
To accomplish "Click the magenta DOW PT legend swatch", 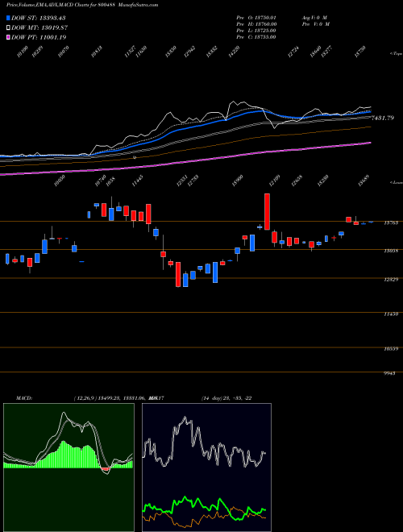I will coord(8,37).
